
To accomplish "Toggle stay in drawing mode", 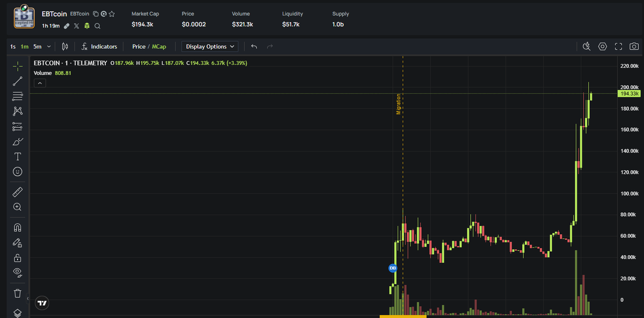I will 17,242.
